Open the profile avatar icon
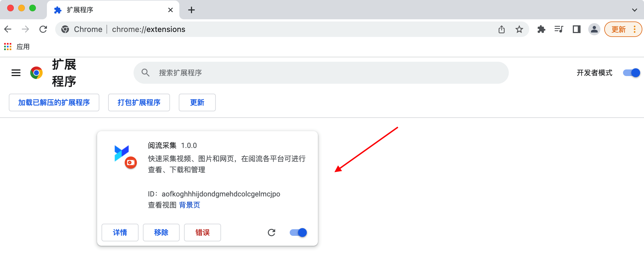 click(594, 29)
